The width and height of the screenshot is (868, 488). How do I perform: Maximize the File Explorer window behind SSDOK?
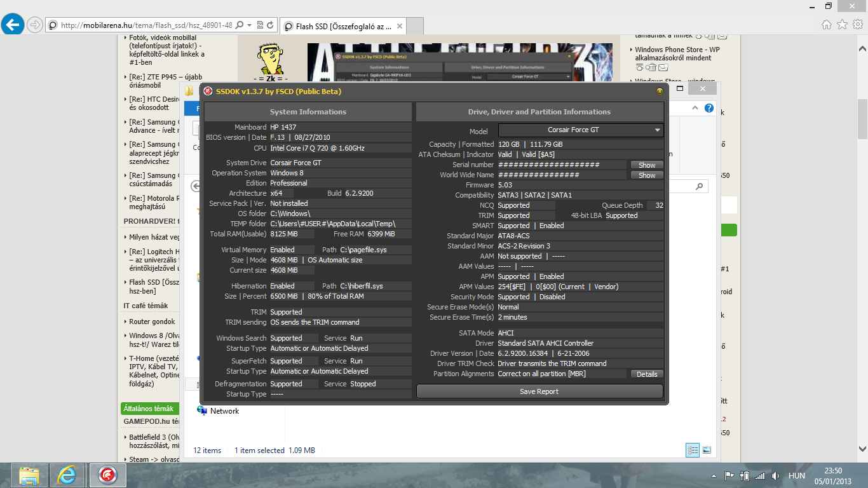pyautogui.click(x=679, y=89)
